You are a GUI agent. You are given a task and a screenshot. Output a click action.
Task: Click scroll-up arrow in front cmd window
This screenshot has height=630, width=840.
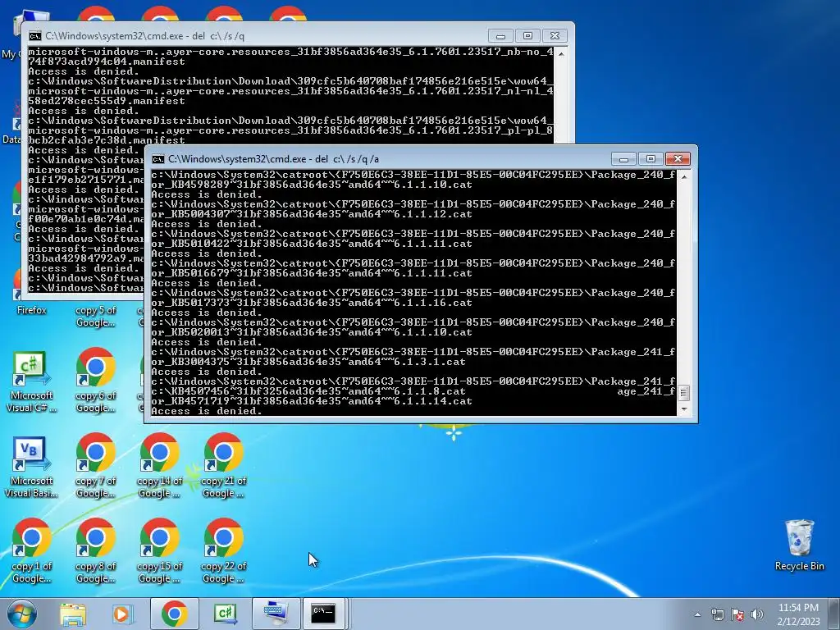tap(683, 176)
